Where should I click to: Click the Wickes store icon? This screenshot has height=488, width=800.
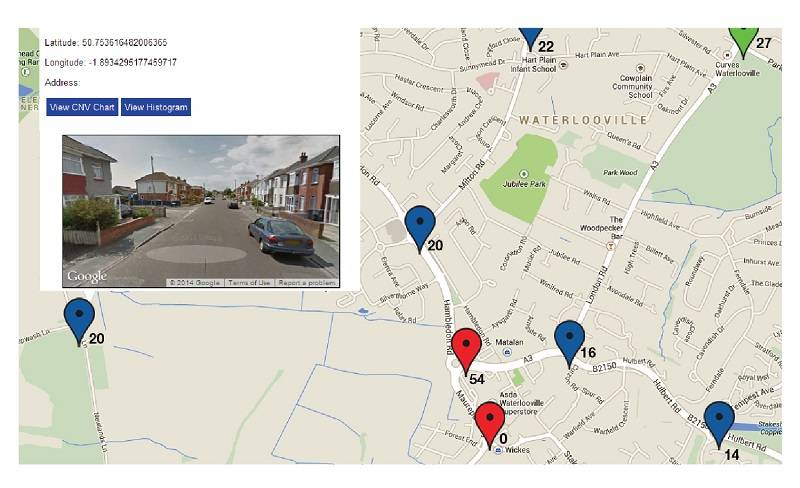click(498, 450)
